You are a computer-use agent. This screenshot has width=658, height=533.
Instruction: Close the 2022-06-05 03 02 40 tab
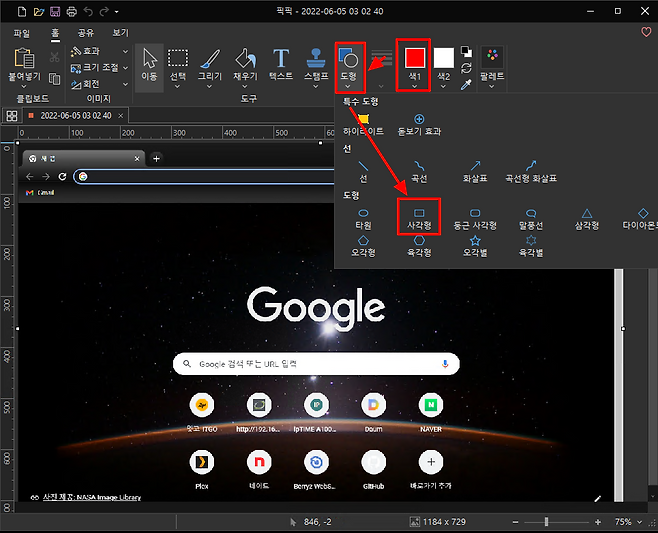click(121, 115)
